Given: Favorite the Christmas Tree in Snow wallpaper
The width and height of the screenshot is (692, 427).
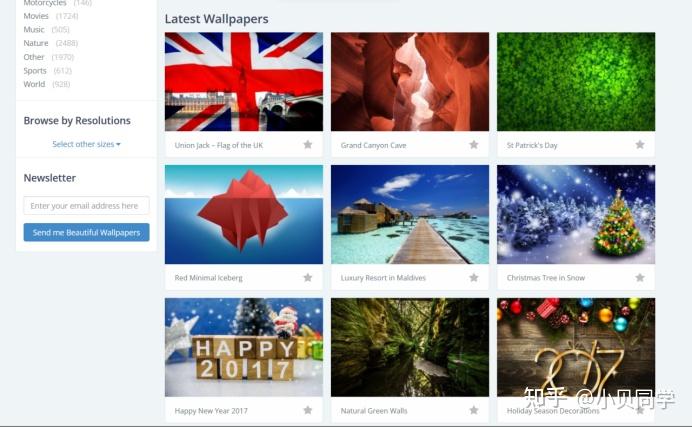Looking at the screenshot, I should pyautogui.click(x=639, y=277).
